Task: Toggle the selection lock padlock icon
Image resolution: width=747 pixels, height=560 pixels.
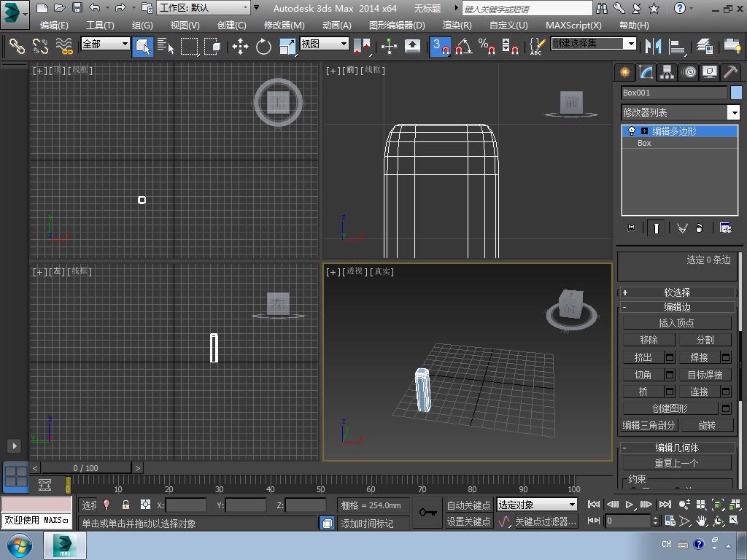Action: click(125, 505)
